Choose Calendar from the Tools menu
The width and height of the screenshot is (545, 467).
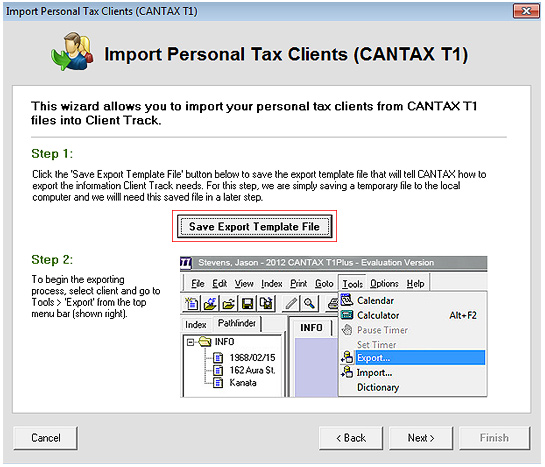pos(413,301)
